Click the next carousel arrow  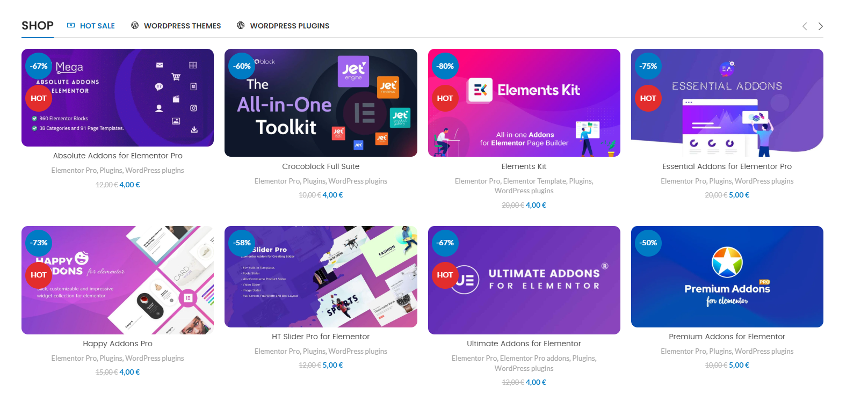point(820,26)
